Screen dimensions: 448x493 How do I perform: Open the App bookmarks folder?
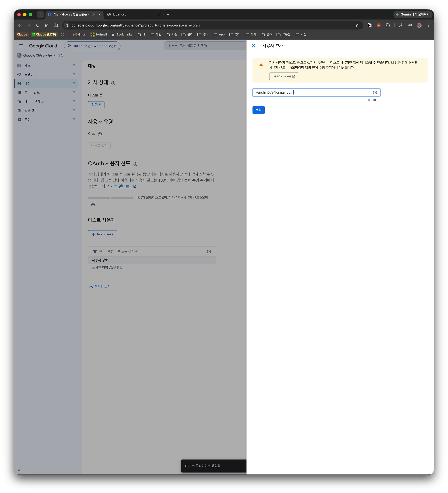[219, 34]
